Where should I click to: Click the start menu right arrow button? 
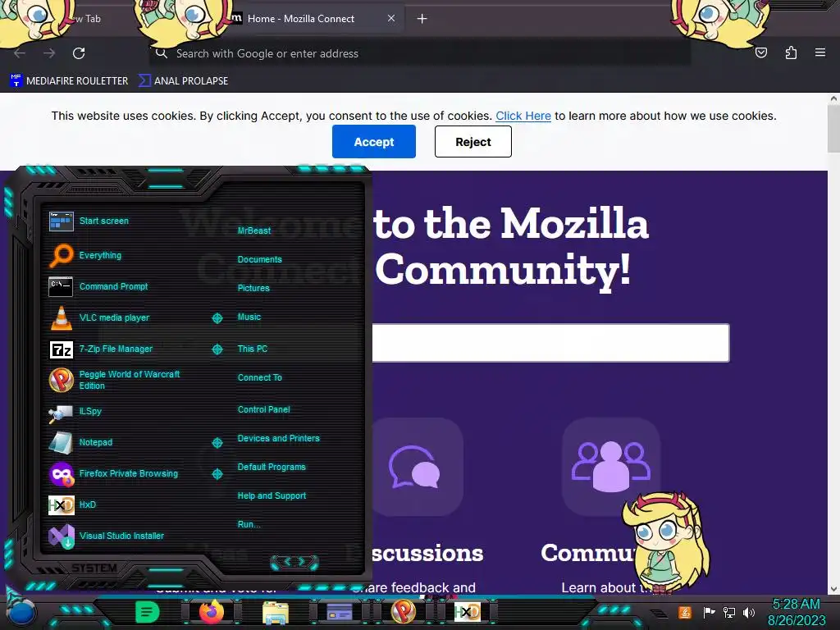point(302,561)
